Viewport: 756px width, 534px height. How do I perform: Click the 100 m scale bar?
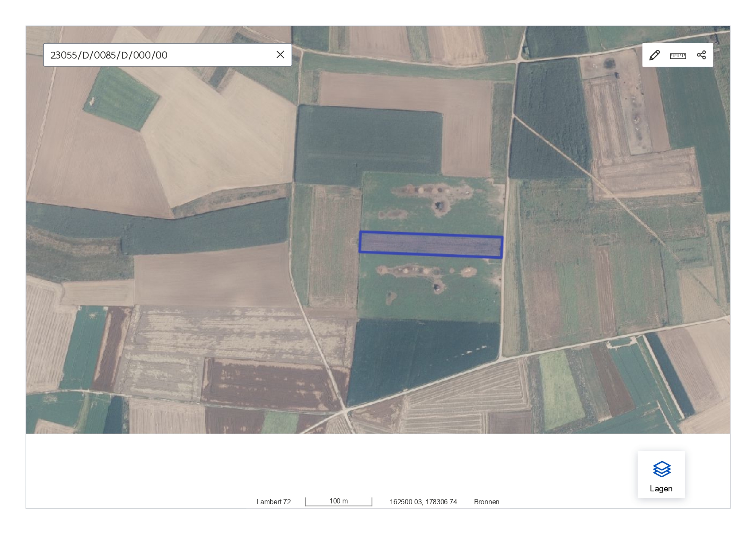[x=338, y=502]
